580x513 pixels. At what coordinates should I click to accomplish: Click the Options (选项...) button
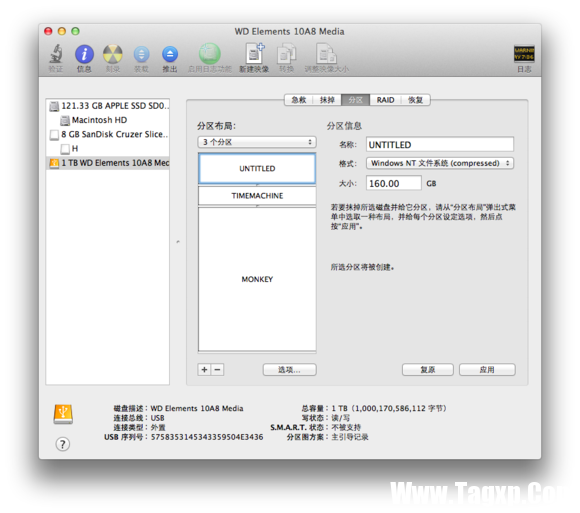tap(290, 369)
